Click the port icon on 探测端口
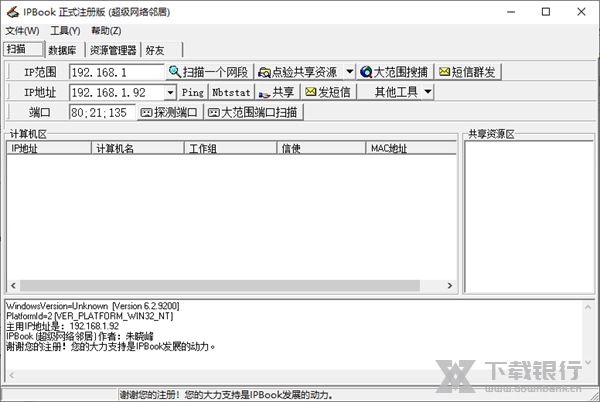This screenshot has height=402, width=600. [146, 112]
